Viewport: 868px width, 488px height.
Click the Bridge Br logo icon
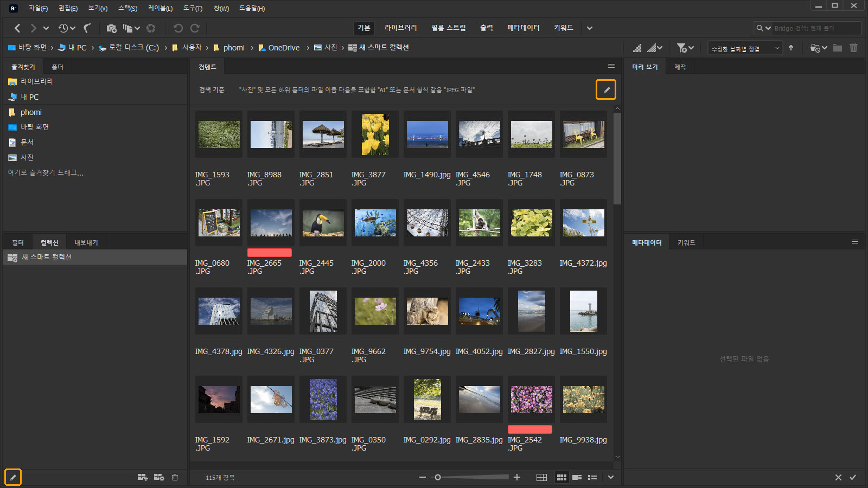(x=14, y=8)
